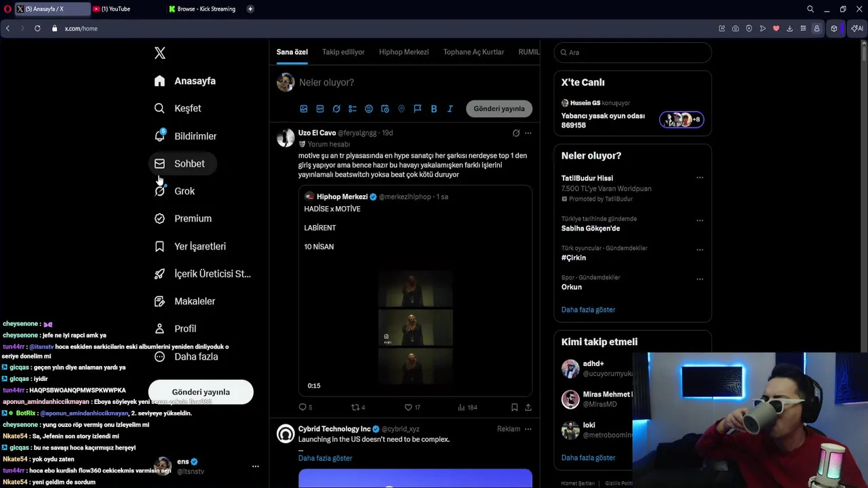Open Grok in the sidebar
The image size is (868, 488).
(x=174, y=191)
